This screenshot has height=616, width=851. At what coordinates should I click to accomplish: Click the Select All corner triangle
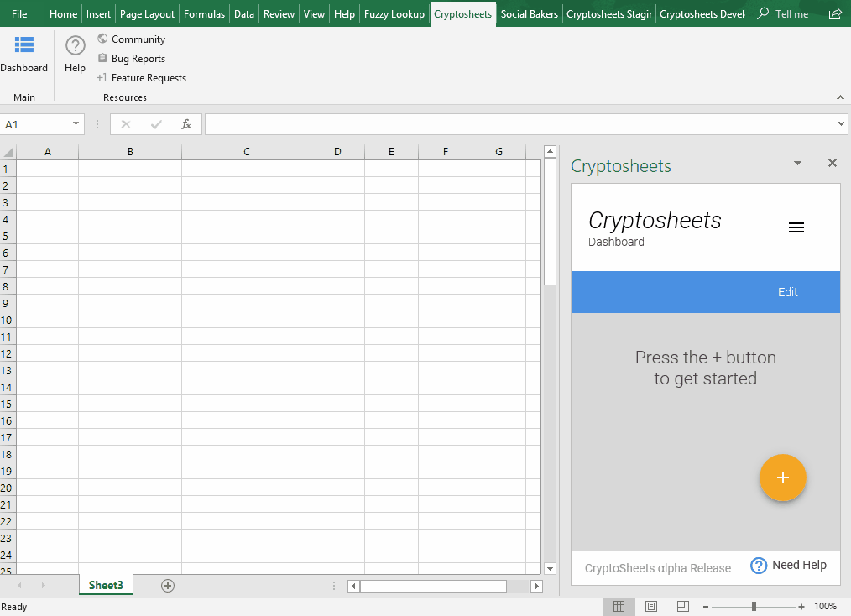pos(8,151)
